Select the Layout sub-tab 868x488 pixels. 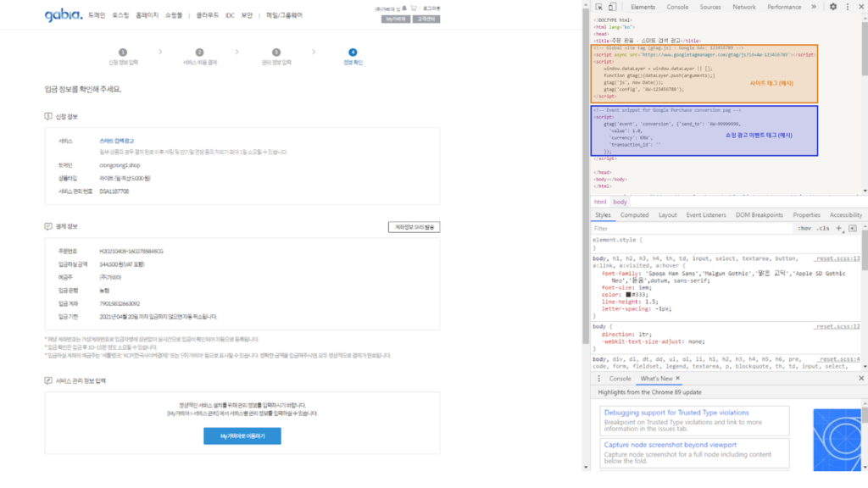[668, 215]
